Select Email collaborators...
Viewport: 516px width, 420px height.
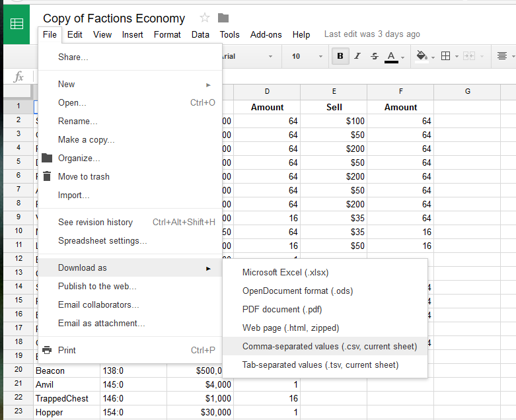(x=130, y=304)
